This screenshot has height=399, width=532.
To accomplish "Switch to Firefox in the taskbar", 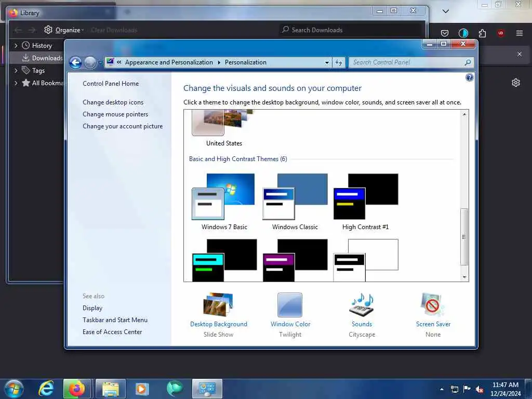I will click(x=77, y=389).
